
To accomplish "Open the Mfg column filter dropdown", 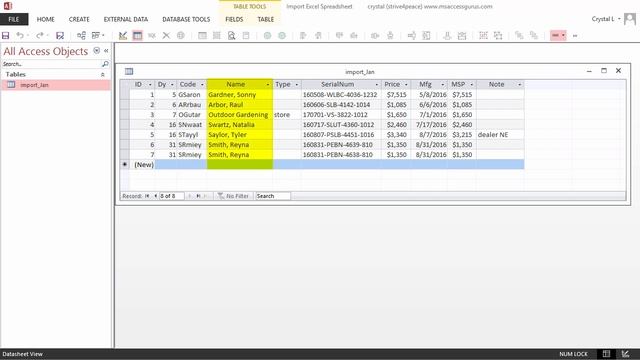I will [x=442, y=84].
